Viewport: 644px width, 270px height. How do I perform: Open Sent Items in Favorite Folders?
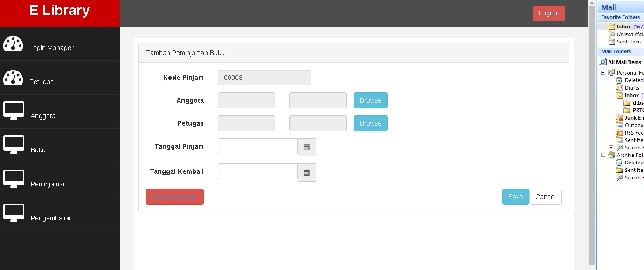pos(625,42)
